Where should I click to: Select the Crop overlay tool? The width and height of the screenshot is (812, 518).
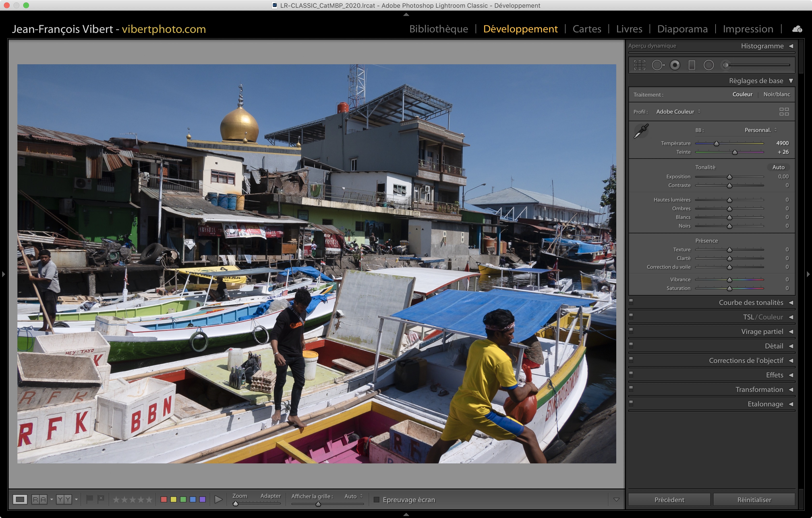point(639,65)
